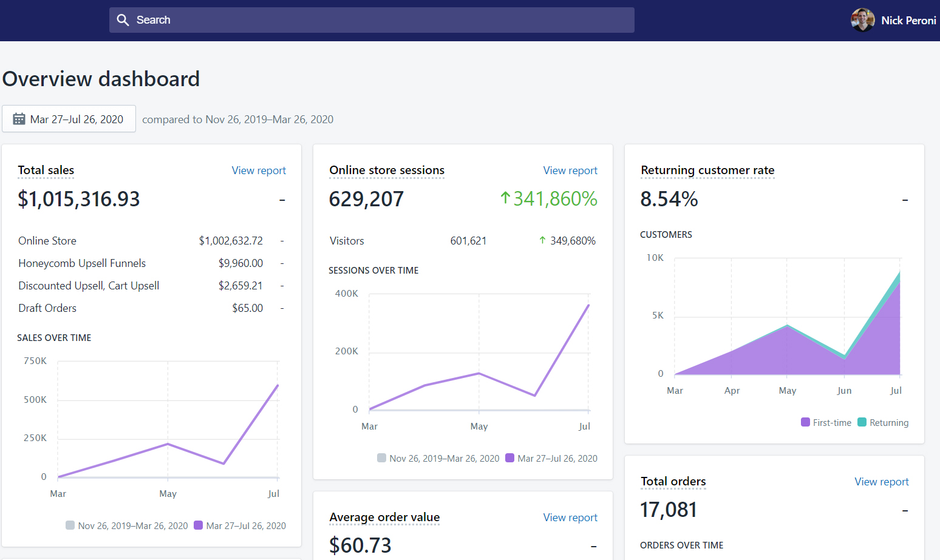Viewport: 940px width, 560px height.
Task: Click the Total orders card title
Action: (x=673, y=482)
